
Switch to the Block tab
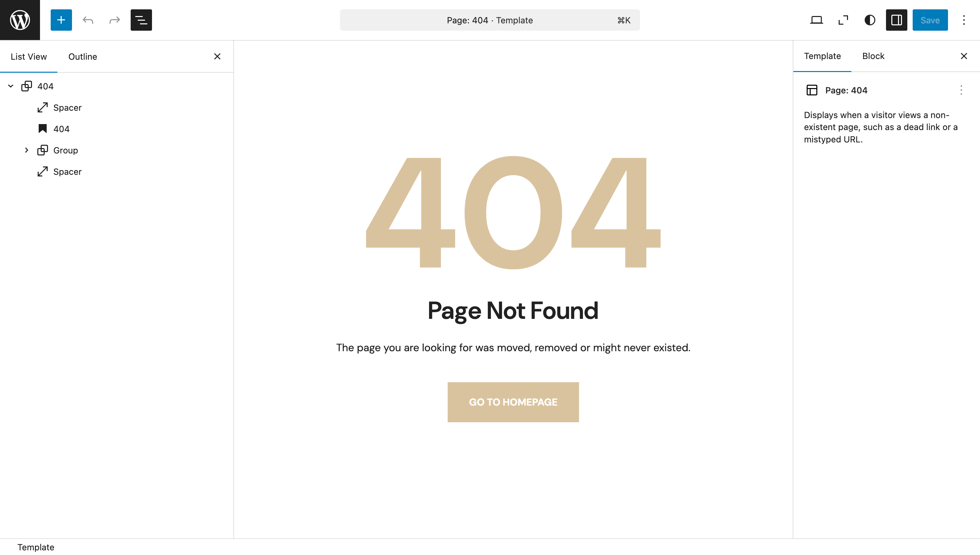click(873, 56)
